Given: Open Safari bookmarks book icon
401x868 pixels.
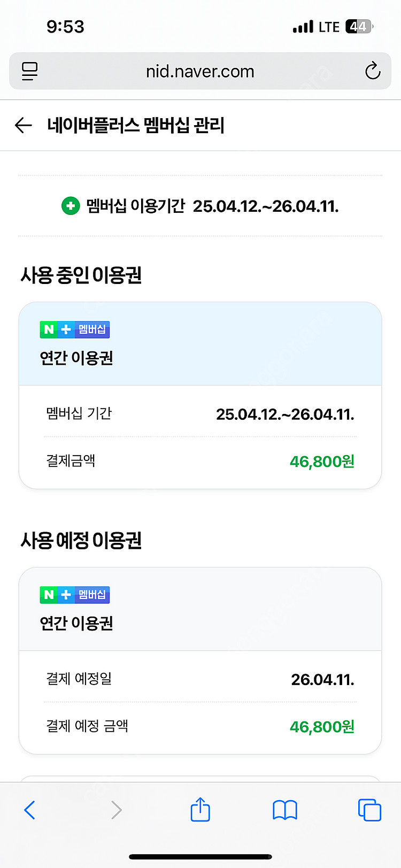Looking at the screenshot, I should point(285,810).
